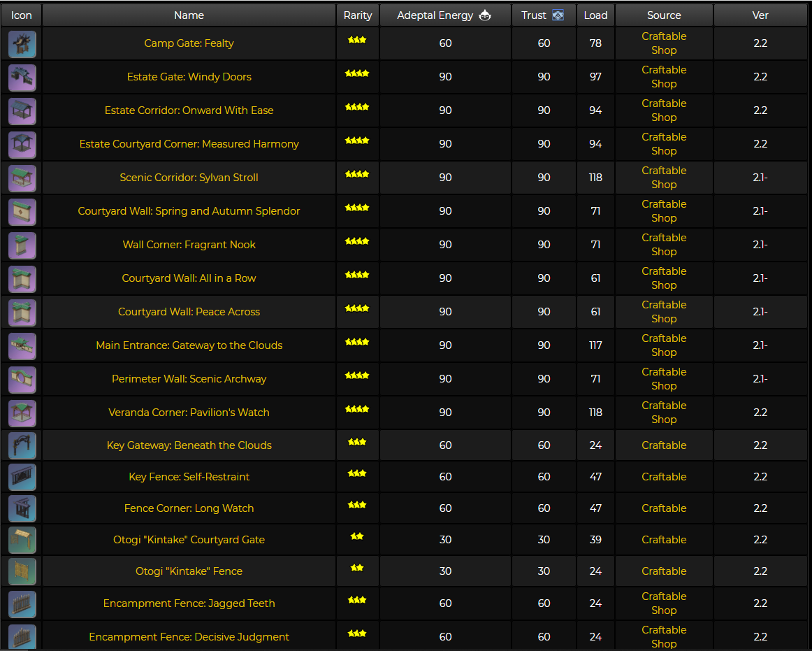
Task: Open the Courtyard Wall: Spring and Autumn Splendor icon
Action: (22, 212)
